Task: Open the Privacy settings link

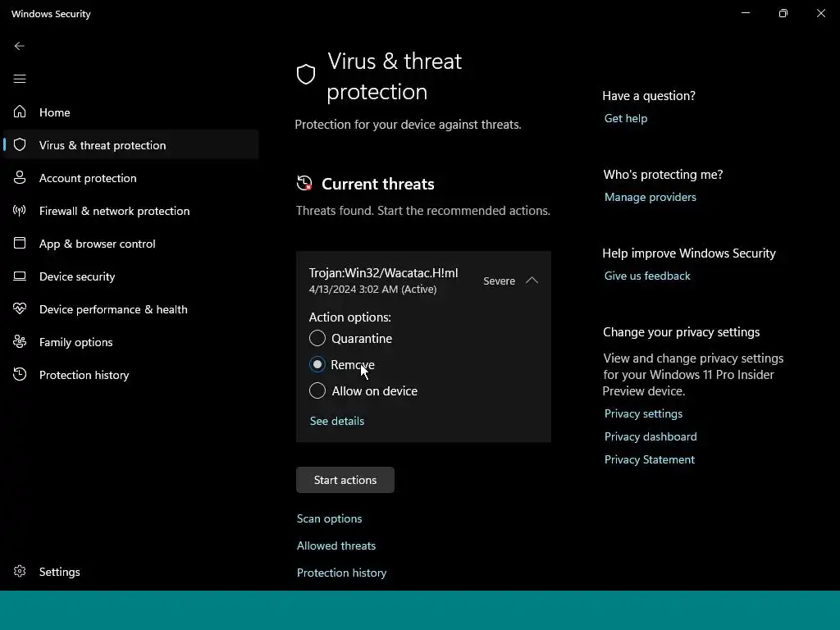Action: click(x=643, y=413)
